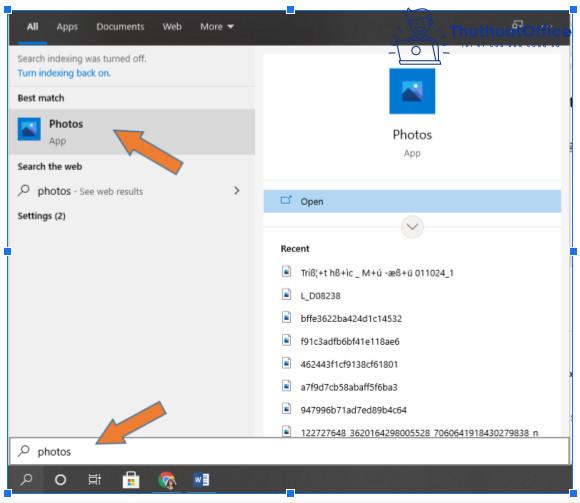Click file icon next to a7f9d7cb58abaff5f6ba3
The width and height of the screenshot is (580, 503).
tap(286, 386)
